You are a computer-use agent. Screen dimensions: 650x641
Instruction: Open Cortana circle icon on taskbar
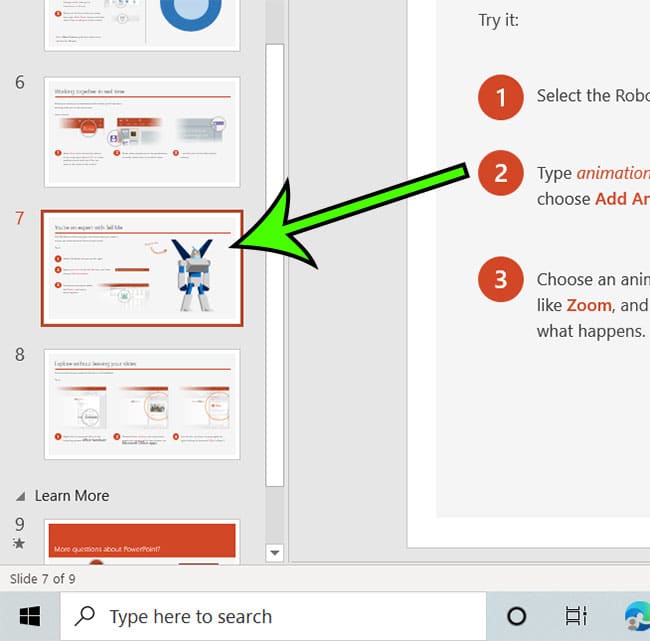pos(517,616)
